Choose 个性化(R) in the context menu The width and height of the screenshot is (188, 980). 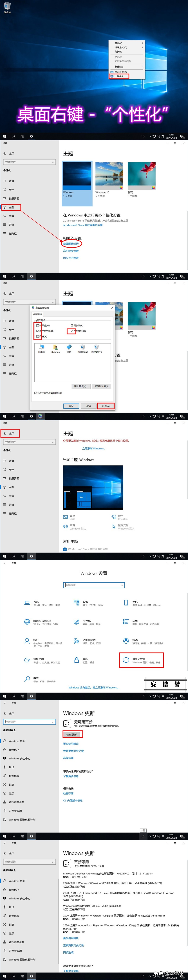click(x=127, y=77)
